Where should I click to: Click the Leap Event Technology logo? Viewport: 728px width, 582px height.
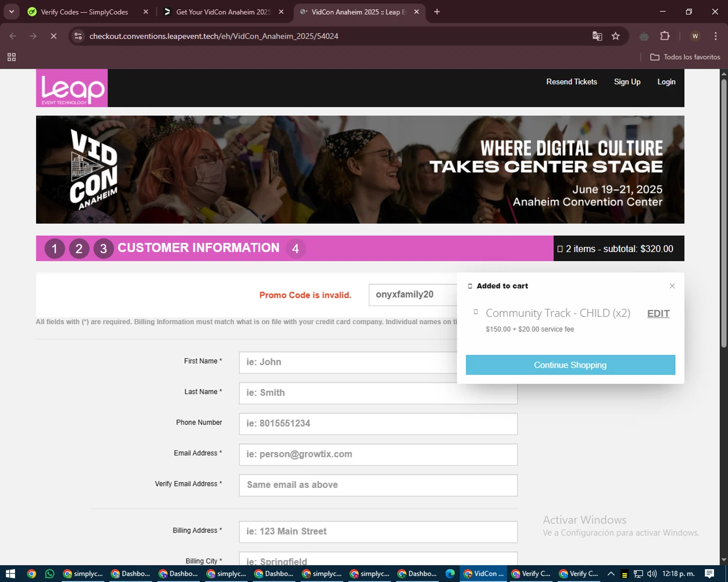coord(72,88)
